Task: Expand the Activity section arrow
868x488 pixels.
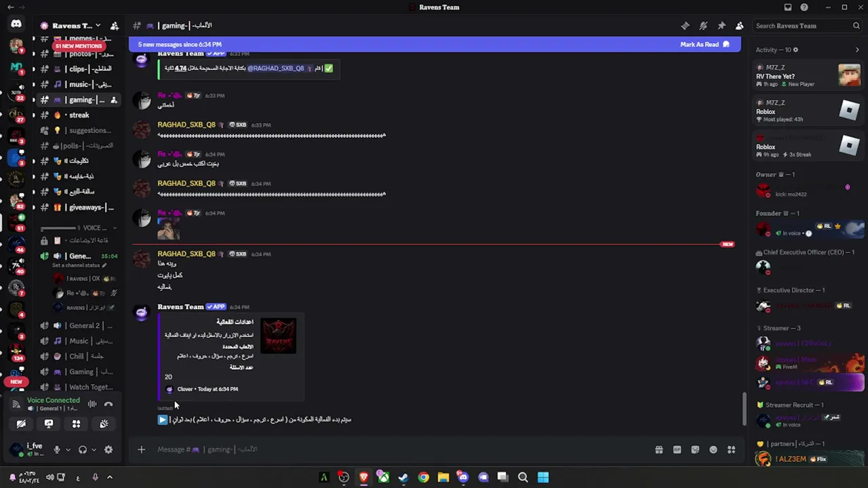Action: [857, 49]
